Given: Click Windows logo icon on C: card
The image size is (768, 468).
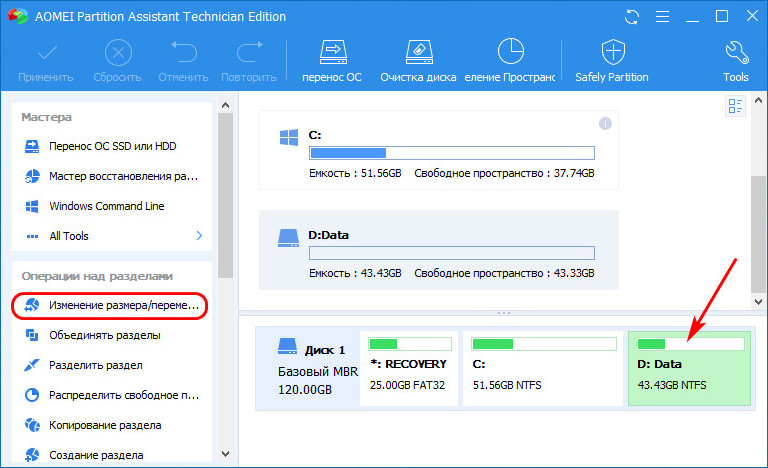Looking at the screenshot, I should [288, 137].
